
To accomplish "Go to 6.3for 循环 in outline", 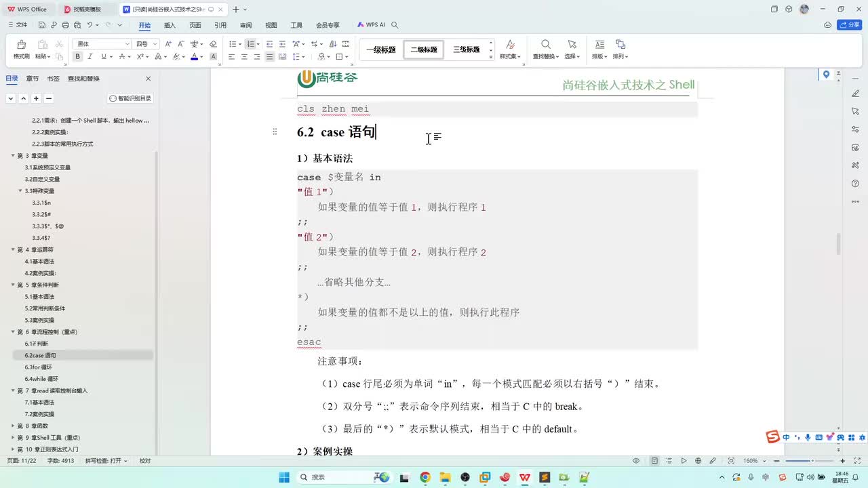I will pyautogui.click(x=39, y=367).
